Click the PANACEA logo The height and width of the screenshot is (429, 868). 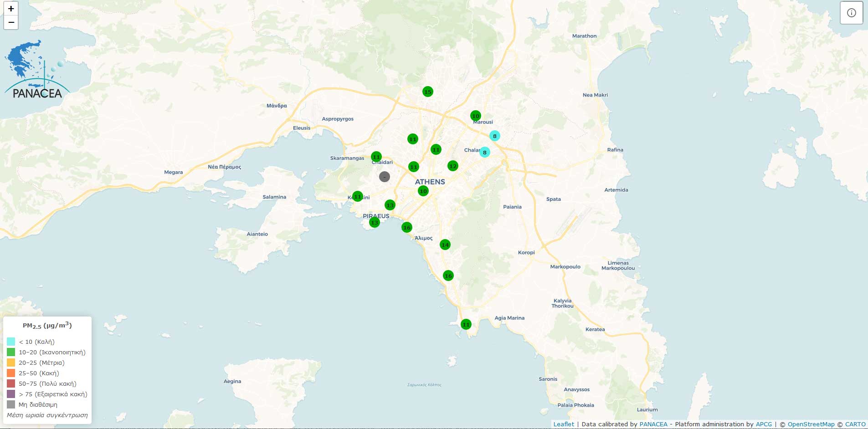pos(36,70)
